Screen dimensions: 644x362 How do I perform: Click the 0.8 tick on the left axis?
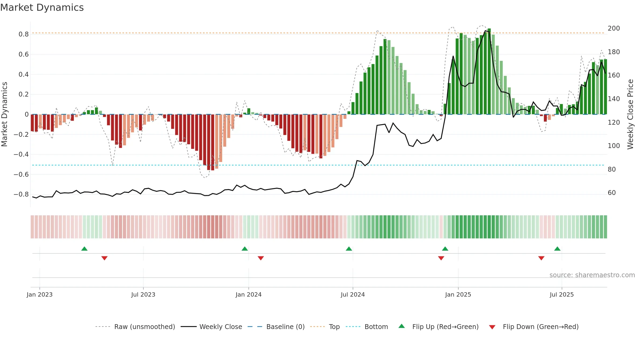point(24,34)
